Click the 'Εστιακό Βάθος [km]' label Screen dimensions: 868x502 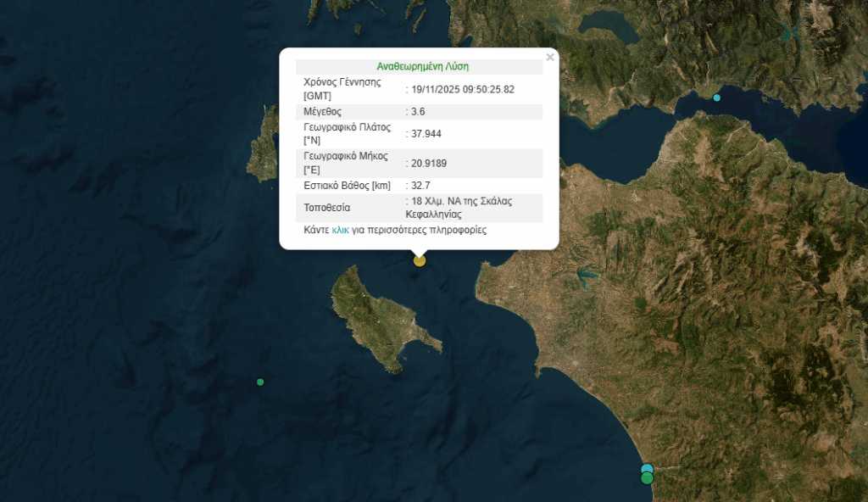click(x=347, y=185)
